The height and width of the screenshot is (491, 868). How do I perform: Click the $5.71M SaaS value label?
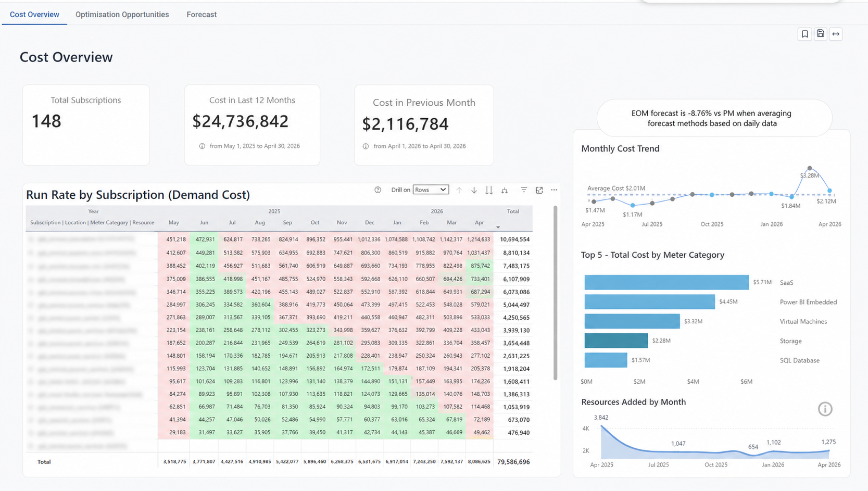click(762, 282)
